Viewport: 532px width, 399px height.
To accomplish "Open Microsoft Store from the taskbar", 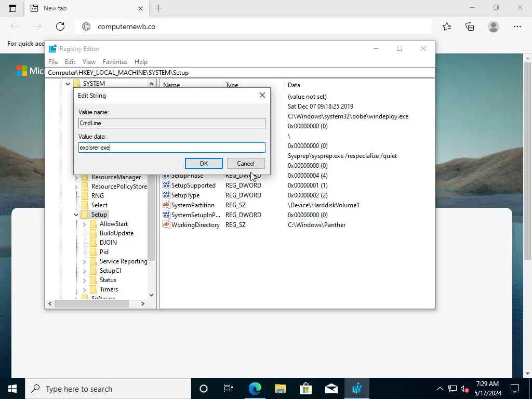I will pos(305,389).
